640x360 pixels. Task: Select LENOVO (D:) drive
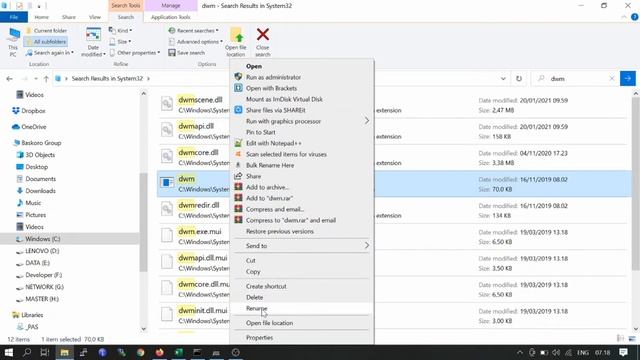click(38, 251)
